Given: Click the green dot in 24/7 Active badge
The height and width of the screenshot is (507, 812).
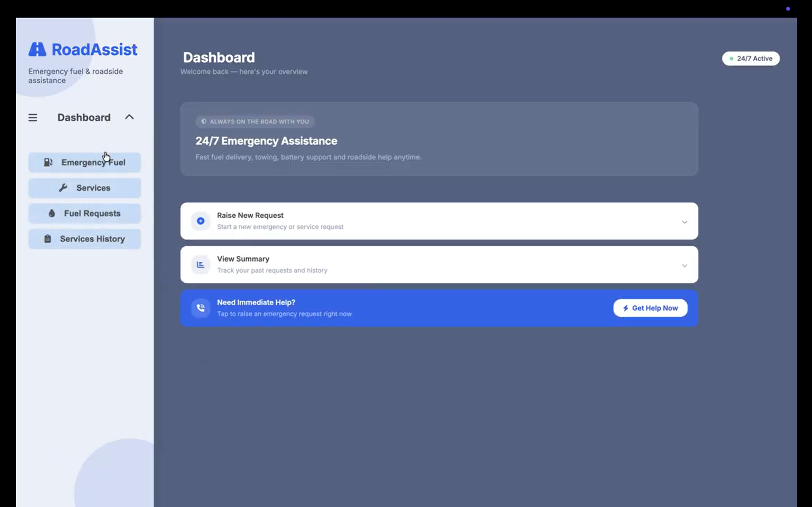Looking at the screenshot, I should pyautogui.click(x=731, y=59).
